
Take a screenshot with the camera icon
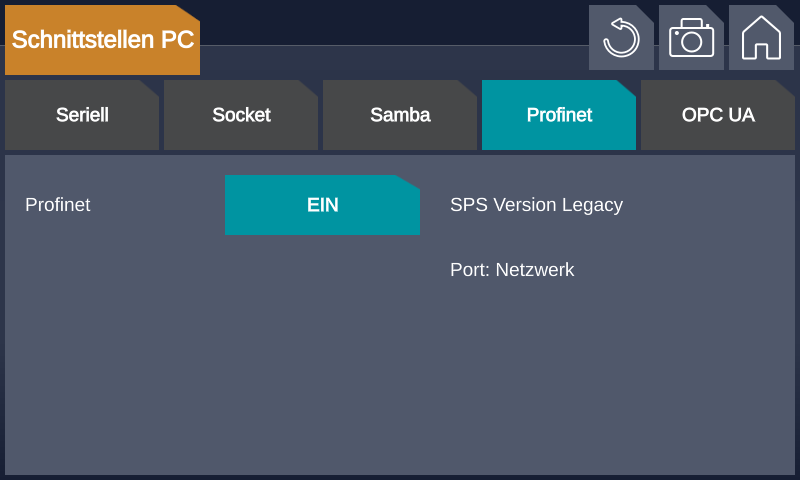[x=691, y=38]
